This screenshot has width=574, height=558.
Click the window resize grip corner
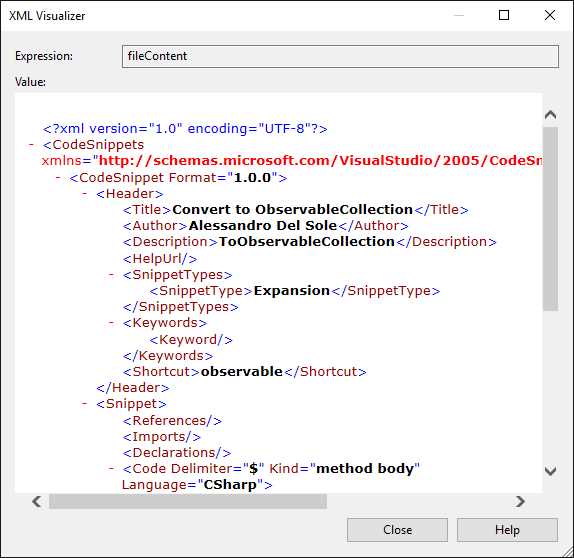(x=567, y=551)
